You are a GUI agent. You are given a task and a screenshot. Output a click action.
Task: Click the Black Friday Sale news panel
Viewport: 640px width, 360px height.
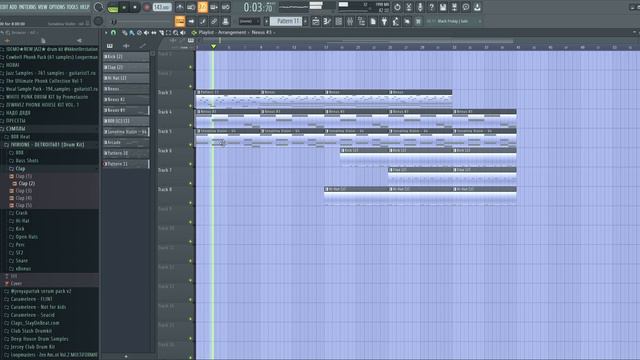click(453, 21)
